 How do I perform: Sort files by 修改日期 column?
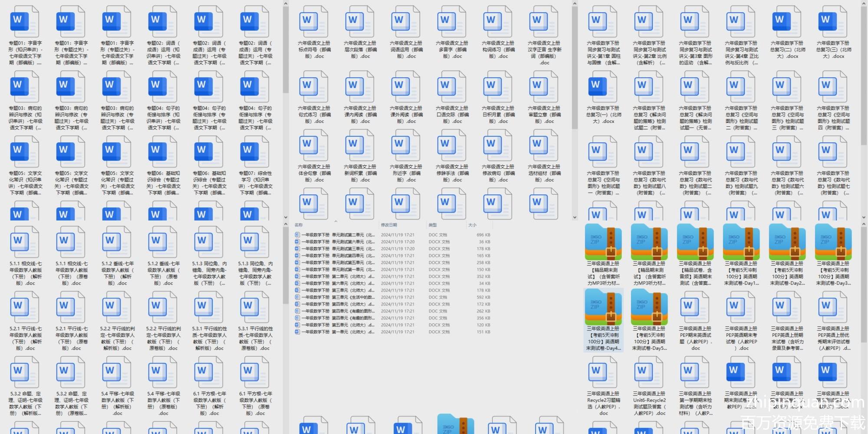tap(389, 225)
